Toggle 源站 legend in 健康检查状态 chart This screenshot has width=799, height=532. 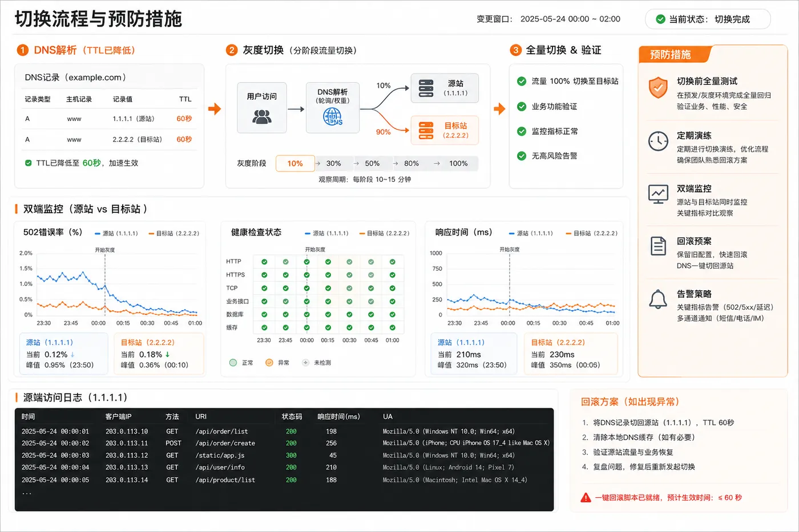[326, 233]
